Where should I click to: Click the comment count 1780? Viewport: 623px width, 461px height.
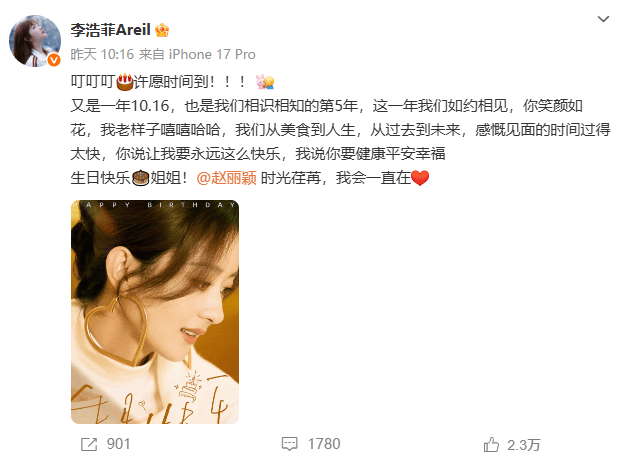(324, 444)
